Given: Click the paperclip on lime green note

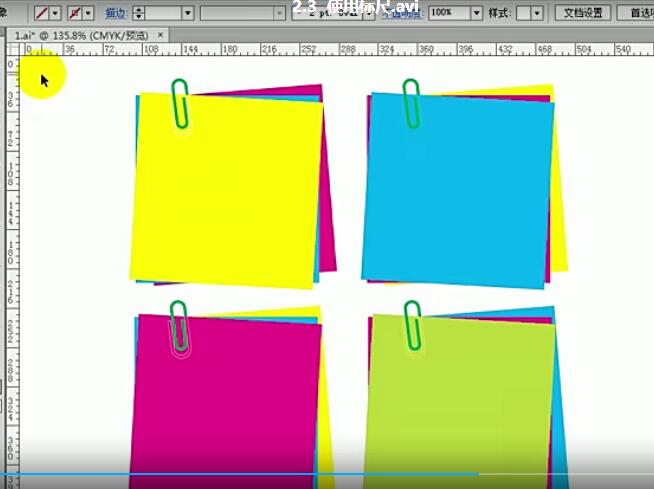Looking at the screenshot, I should tap(411, 325).
